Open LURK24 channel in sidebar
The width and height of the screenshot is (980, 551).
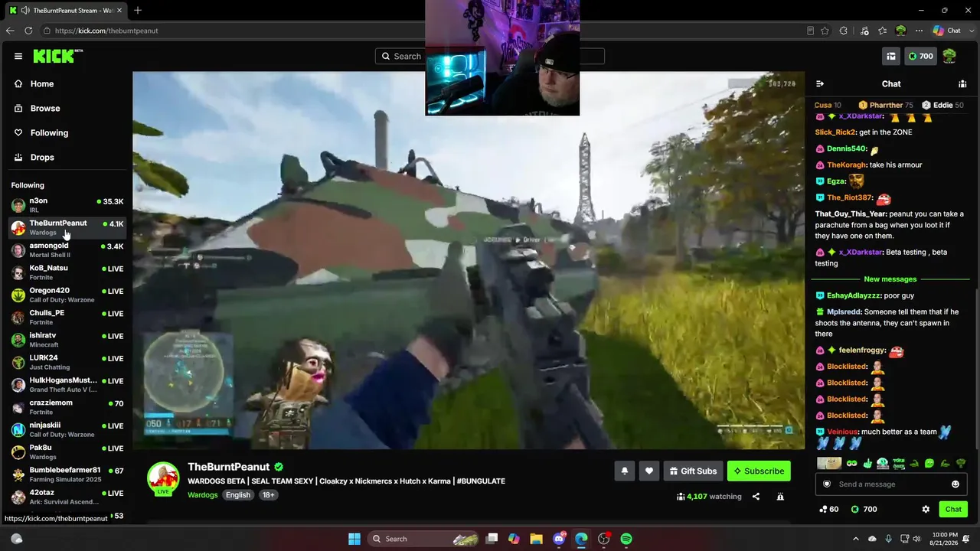coord(67,362)
